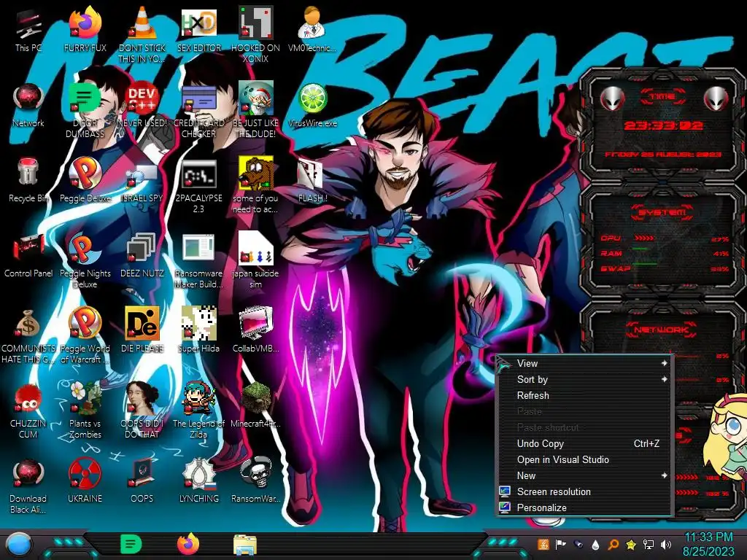Open the green chat app on taskbar
Viewport: 747px width, 560px height.
click(x=131, y=544)
